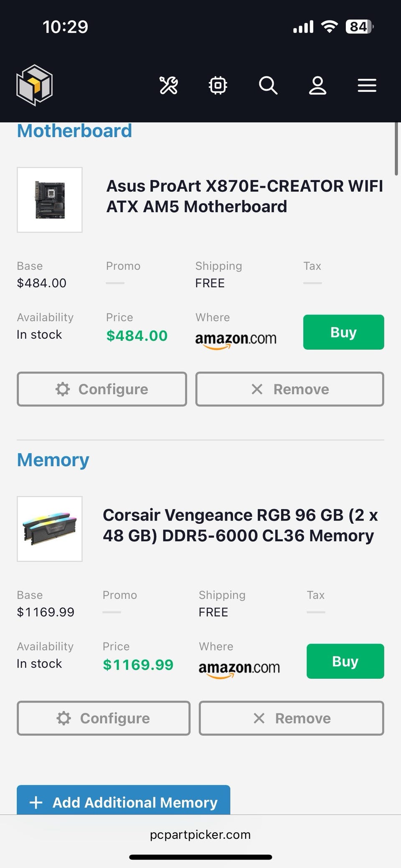Open the Asus ProArt X870E-CREATOR product link

pos(244,196)
